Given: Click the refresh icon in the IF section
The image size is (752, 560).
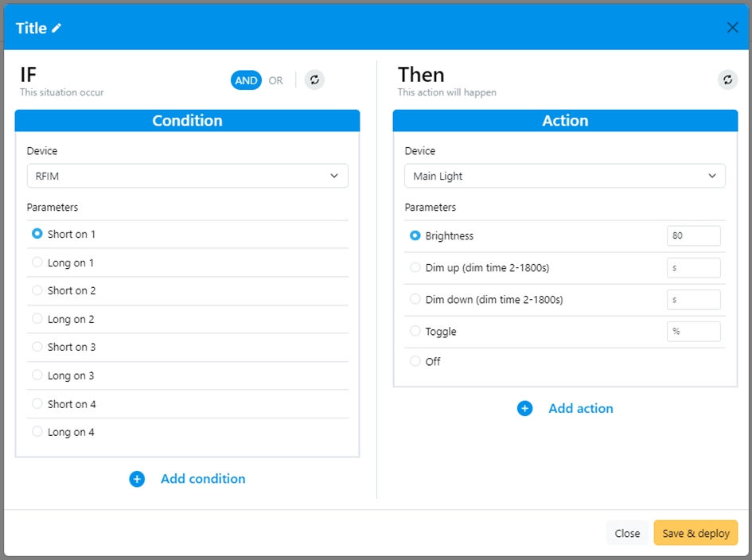Looking at the screenshot, I should coord(314,80).
